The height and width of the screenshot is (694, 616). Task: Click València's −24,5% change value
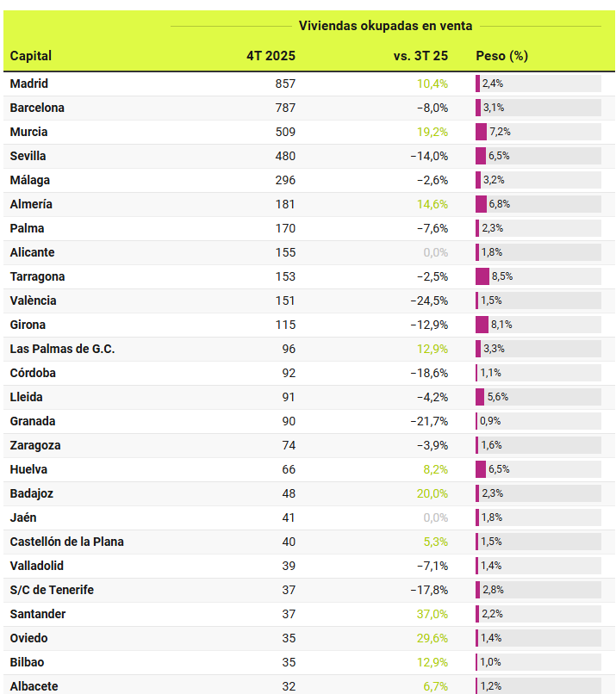tap(429, 301)
